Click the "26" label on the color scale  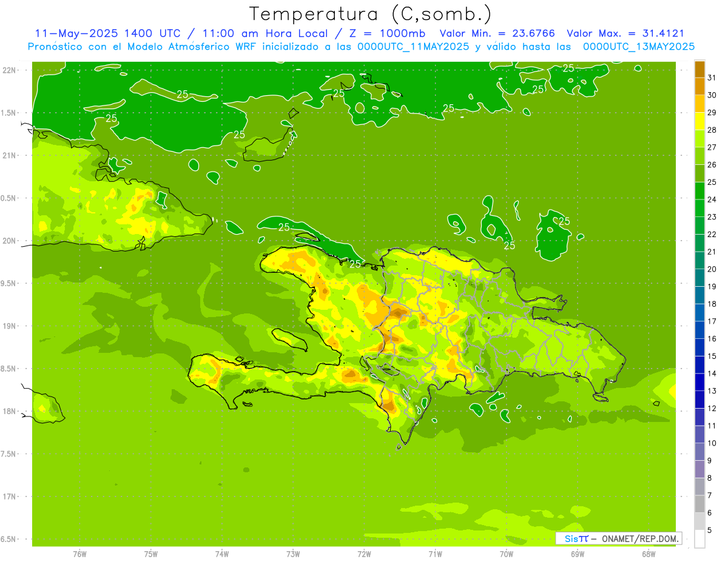click(x=712, y=164)
